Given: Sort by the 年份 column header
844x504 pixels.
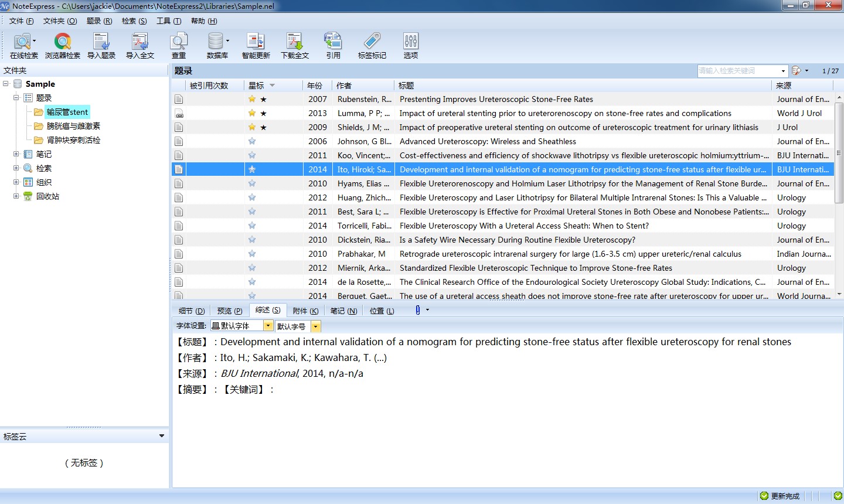Looking at the screenshot, I should pyautogui.click(x=317, y=86).
